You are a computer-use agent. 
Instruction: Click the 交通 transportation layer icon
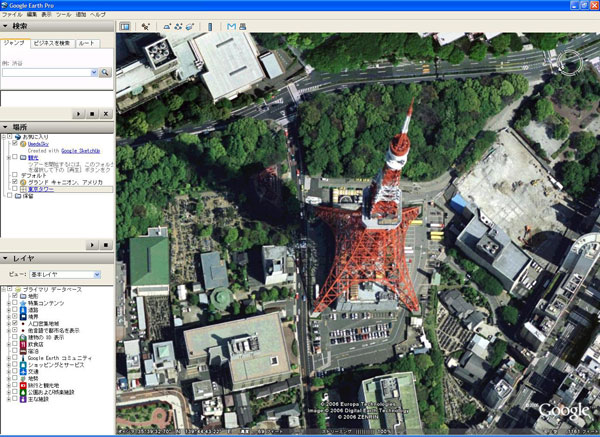(x=23, y=372)
